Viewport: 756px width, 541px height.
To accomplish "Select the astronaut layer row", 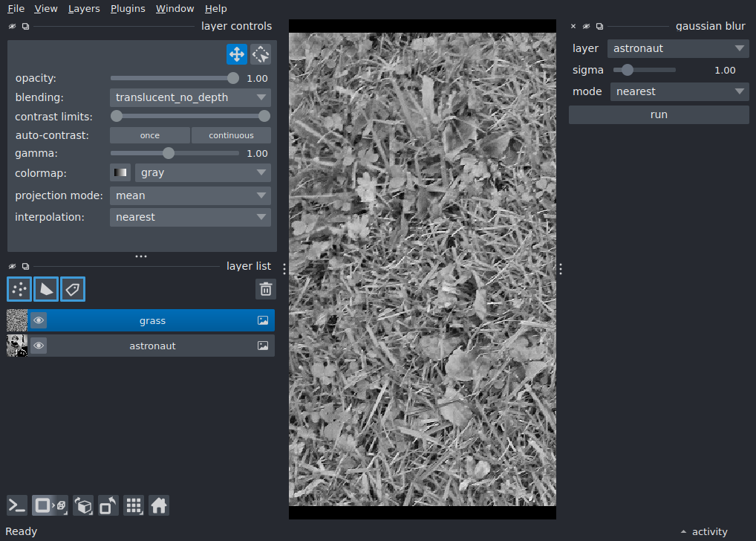I will coord(151,346).
